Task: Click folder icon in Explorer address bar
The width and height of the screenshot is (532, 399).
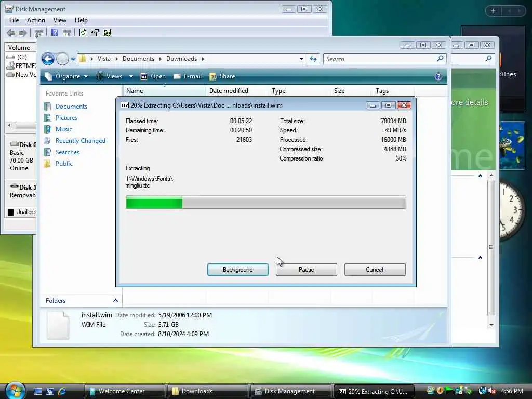Action: [83, 59]
